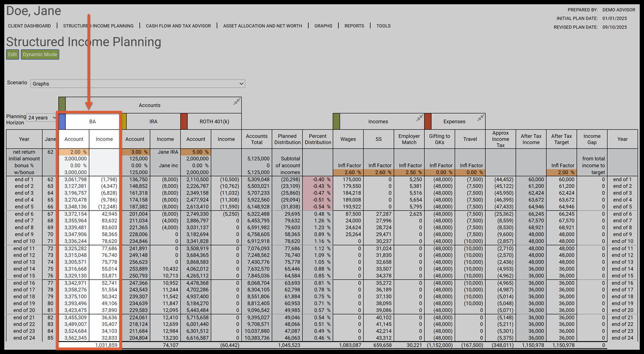Click the blue color swatch beside BA
The height and width of the screenshot is (354, 644).
coord(62,121)
